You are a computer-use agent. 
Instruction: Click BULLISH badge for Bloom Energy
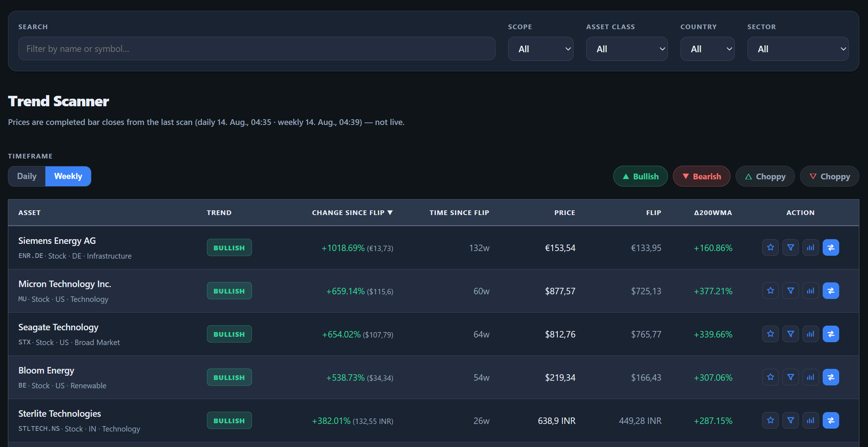pyautogui.click(x=229, y=377)
